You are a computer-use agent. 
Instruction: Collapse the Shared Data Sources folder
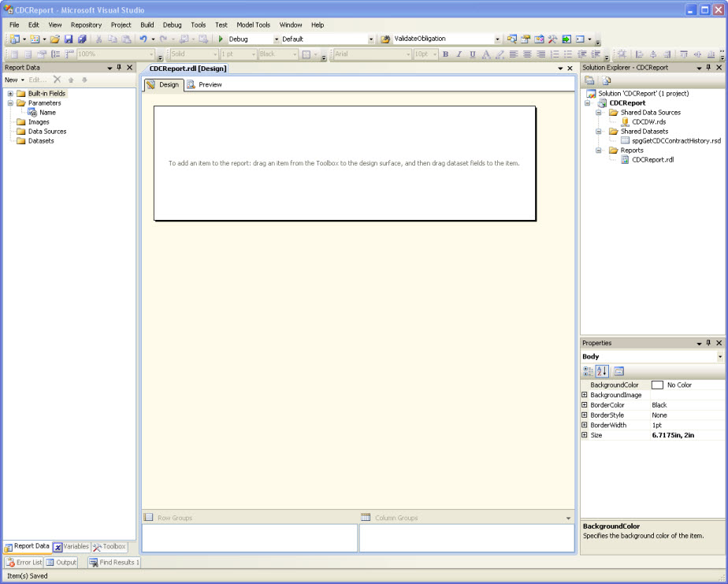[x=599, y=113]
